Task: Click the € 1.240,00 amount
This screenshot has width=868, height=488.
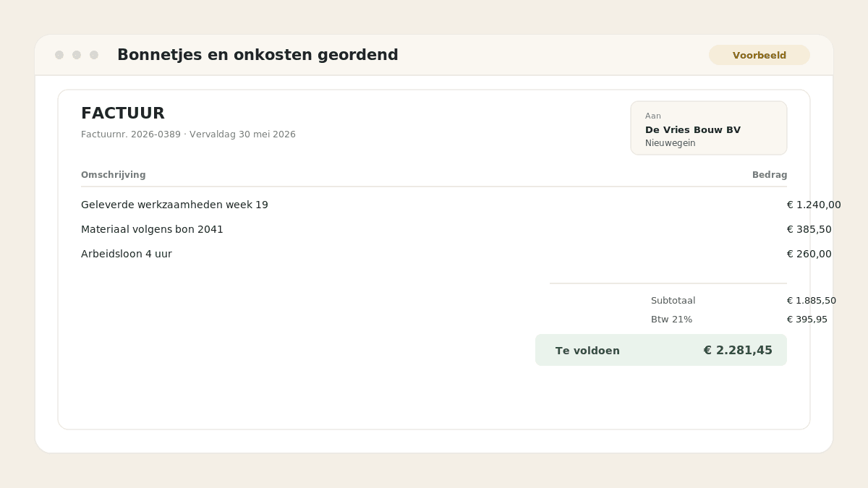Action: [x=814, y=205]
